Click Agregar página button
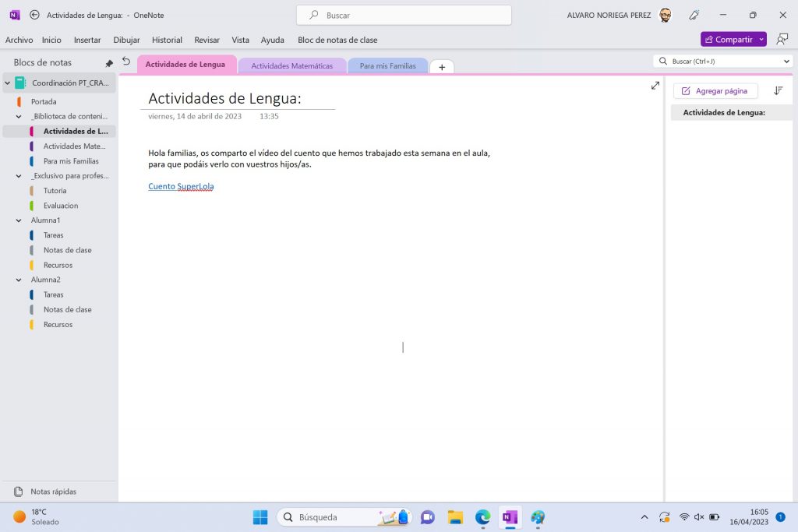This screenshot has width=798, height=532. (715, 91)
